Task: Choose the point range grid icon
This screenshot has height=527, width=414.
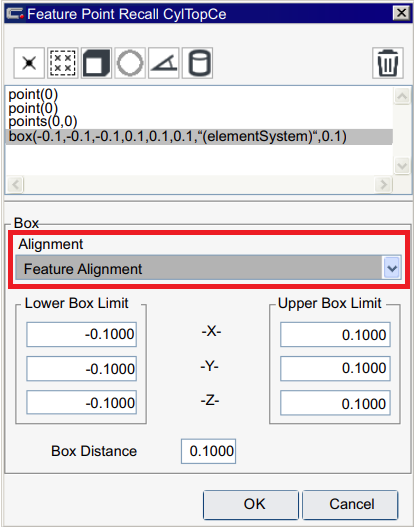Action: [63, 63]
